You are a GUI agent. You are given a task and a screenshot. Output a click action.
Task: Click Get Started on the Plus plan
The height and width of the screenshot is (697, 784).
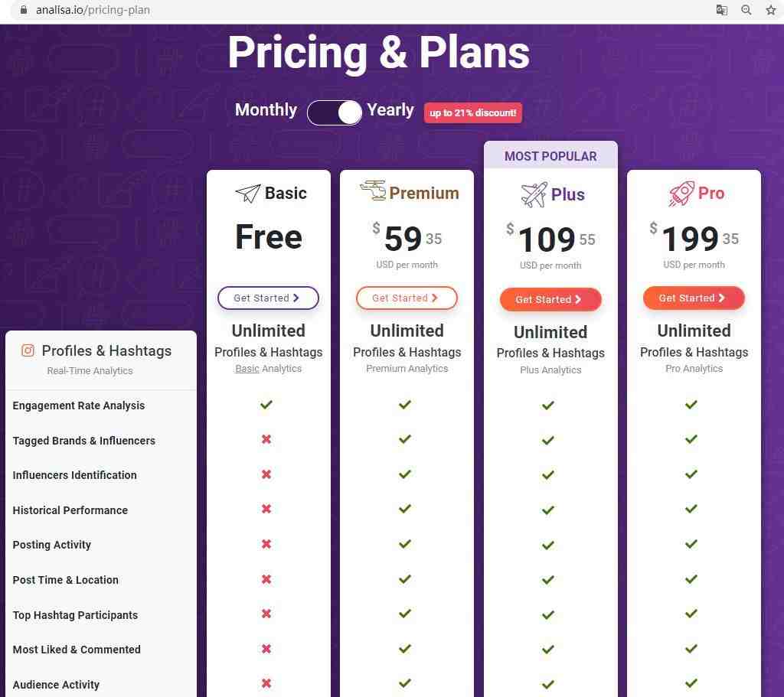550,299
